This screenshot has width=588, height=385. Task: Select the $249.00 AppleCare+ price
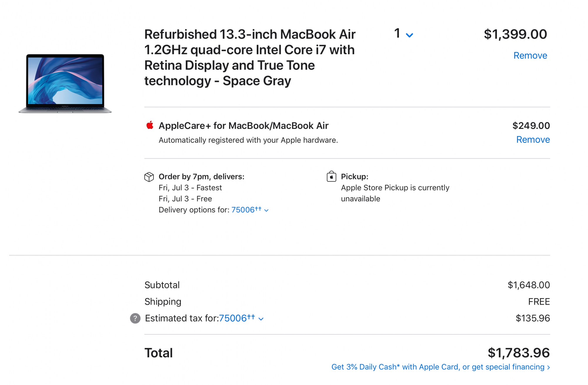click(x=531, y=126)
